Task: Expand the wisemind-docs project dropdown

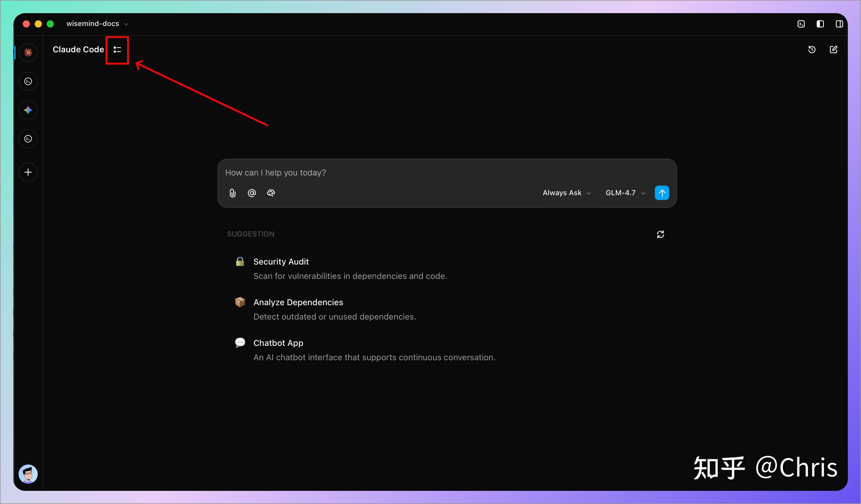Action: 97,24
